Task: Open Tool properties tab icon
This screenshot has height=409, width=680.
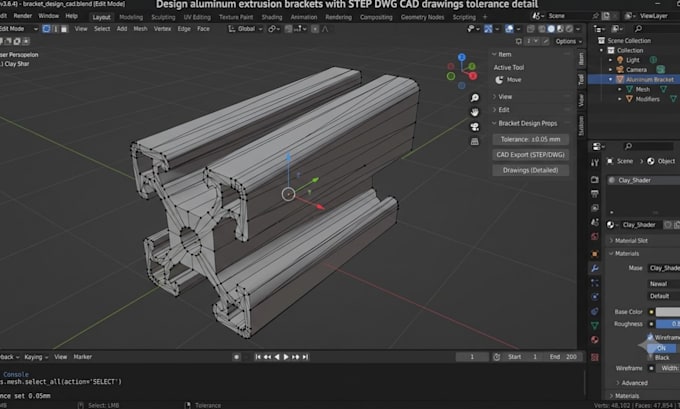Action: [x=595, y=163]
